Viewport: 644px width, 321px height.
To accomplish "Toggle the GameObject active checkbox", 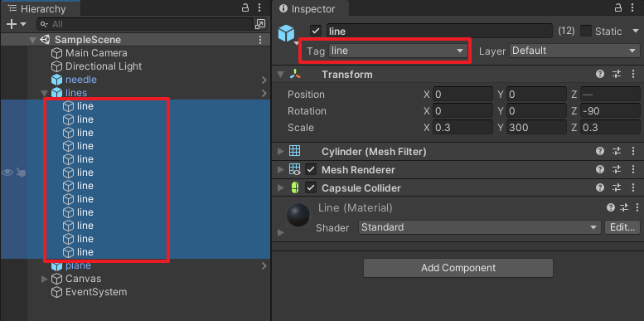I will (316, 31).
